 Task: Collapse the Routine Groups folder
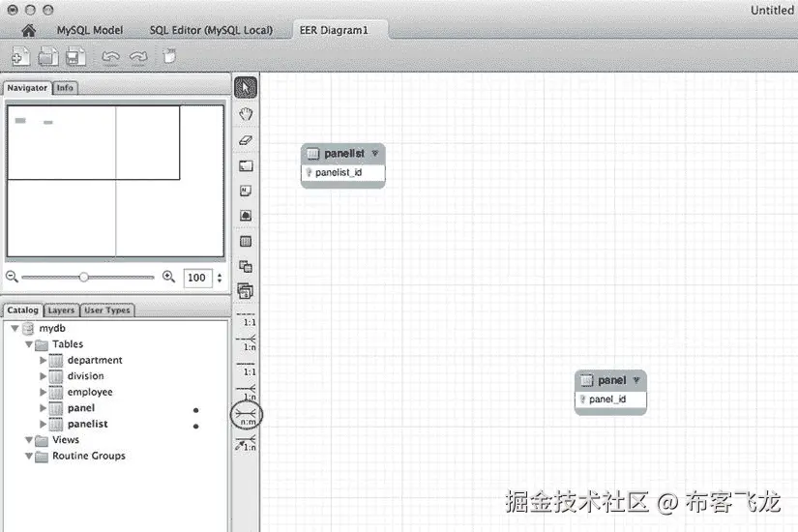(29, 457)
